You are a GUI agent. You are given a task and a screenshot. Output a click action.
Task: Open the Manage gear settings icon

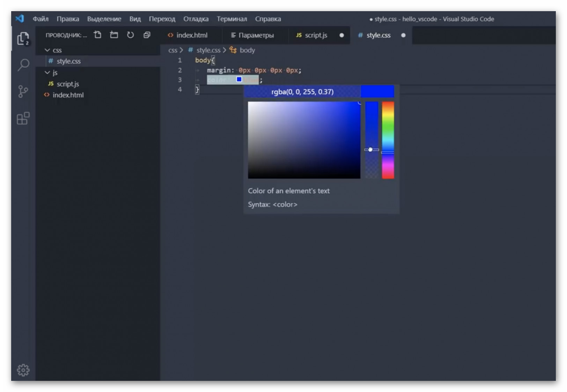point(23,370)
